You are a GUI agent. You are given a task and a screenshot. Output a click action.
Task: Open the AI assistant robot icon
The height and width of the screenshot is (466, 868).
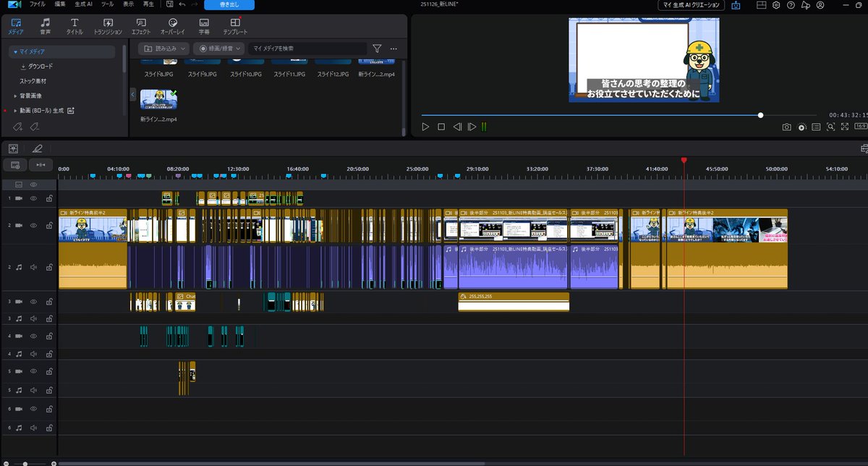click(736, 5)
